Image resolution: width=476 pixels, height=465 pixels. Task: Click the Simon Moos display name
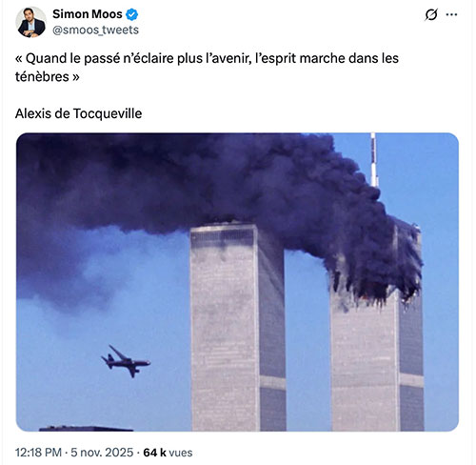[88, 14]
